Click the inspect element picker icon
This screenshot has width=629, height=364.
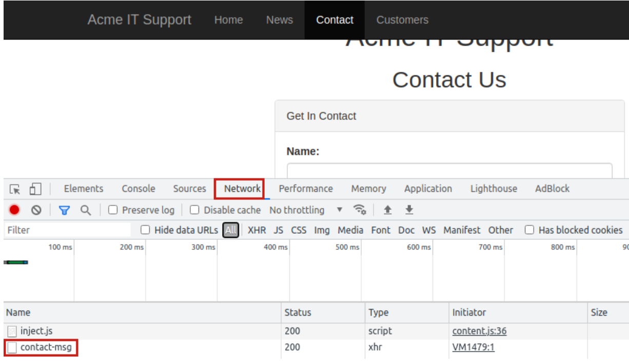click(15, 189)
